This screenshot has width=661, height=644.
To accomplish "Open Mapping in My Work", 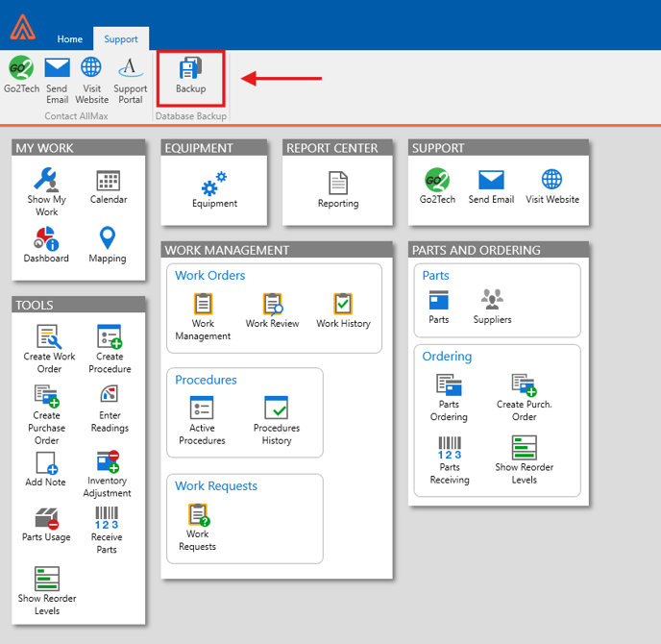I will [107, 244].
